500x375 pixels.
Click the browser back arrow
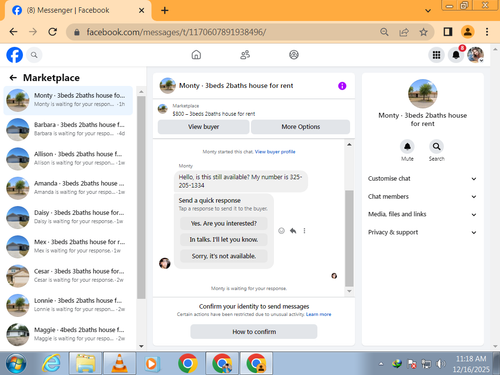[x=13, y=32]
